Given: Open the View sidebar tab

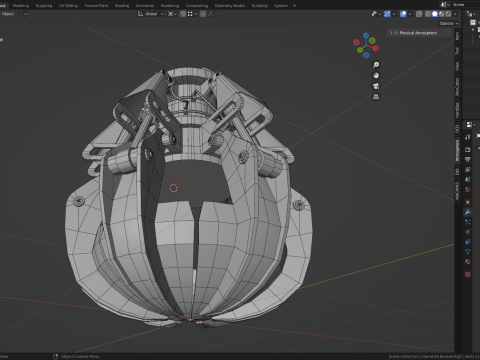Looking at the screenshot, I should [457, 66].
